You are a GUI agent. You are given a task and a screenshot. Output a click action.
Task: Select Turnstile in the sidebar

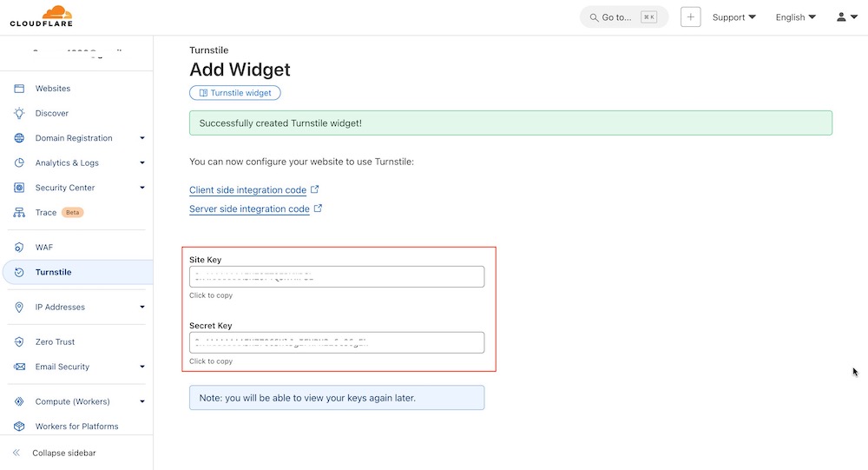(x=54, y=273)
